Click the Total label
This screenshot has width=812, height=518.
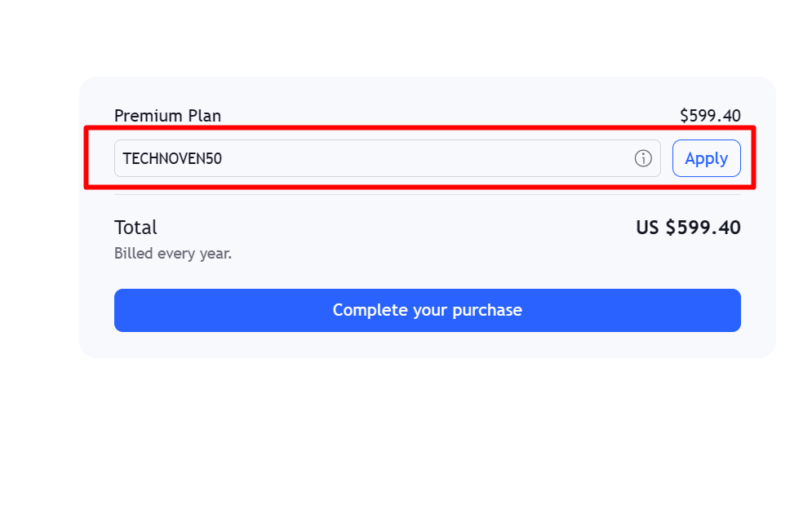135,228
